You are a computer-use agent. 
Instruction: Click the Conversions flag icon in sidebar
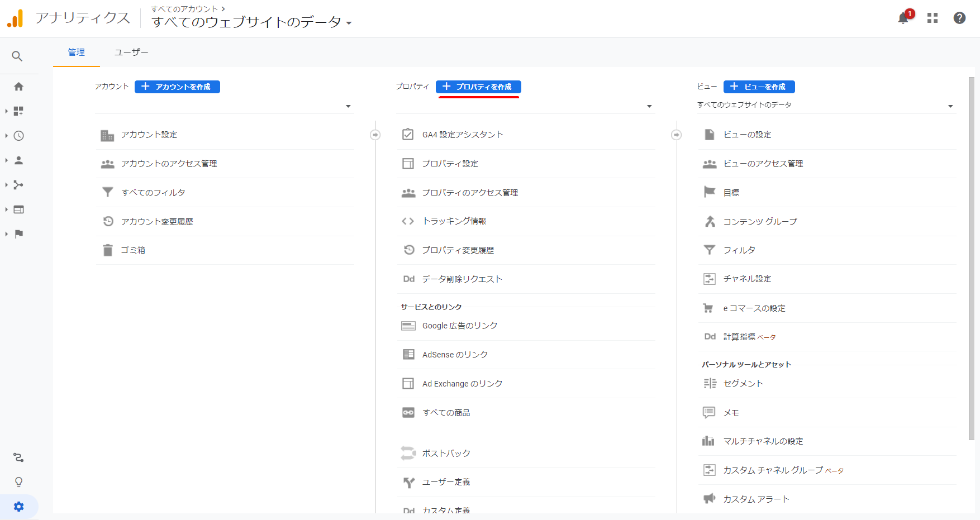click(18, 234)
